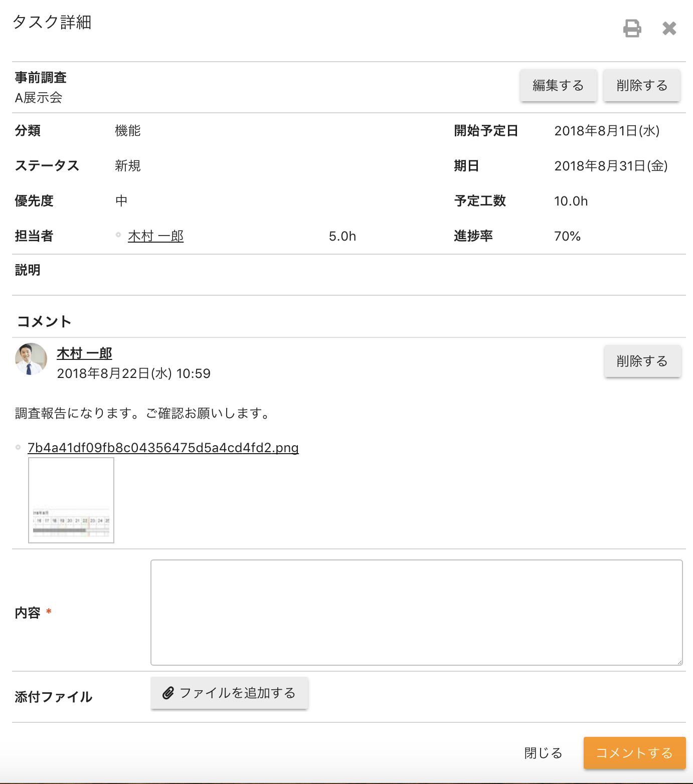Viewport: 693px width, 784px height.
Task: Close the タスク詳細 dialog with the X icon
Action: pos(669,29)
